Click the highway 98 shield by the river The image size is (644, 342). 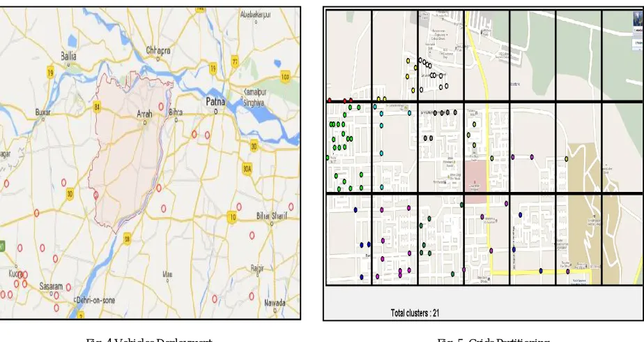(128, 239)
